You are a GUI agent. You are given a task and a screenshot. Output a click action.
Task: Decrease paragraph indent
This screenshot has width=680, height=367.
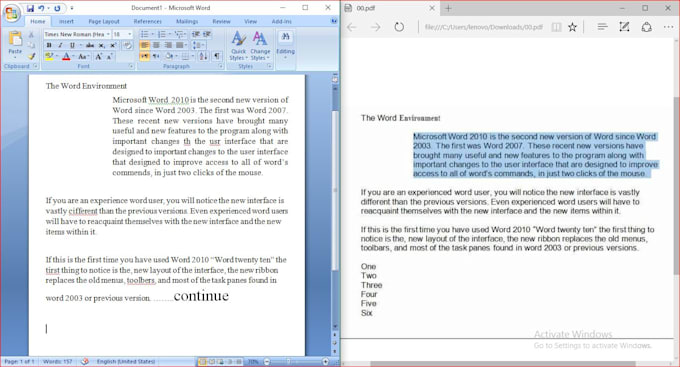point(196,34)
